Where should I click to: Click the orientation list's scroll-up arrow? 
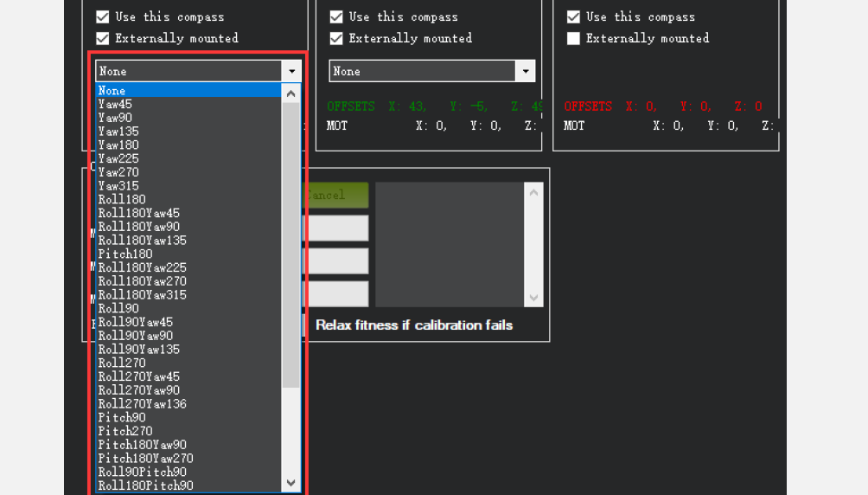[x=291, y=93]
